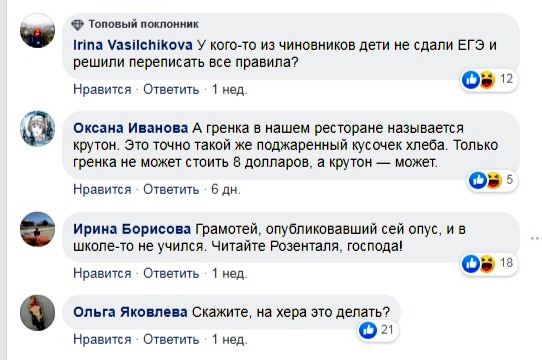The width and height of the screenshot is (542, 360).
Task: Click like icon with 21 on Ольга Яковлева's comment
Action: [377, 330]
